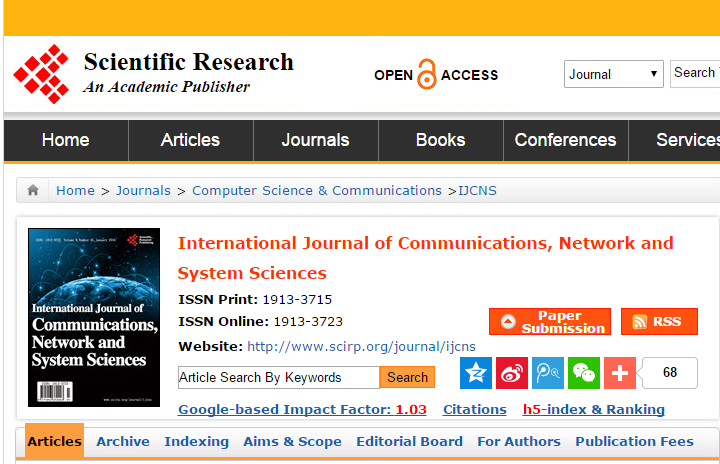The image size is (720, 464).
Task: Open the journal title heading link
Action: click(x=426, y=258)
